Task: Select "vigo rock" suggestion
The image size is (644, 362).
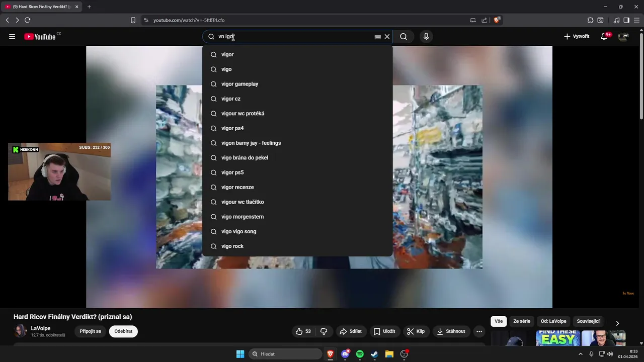Action: click(x=297, y=246)
